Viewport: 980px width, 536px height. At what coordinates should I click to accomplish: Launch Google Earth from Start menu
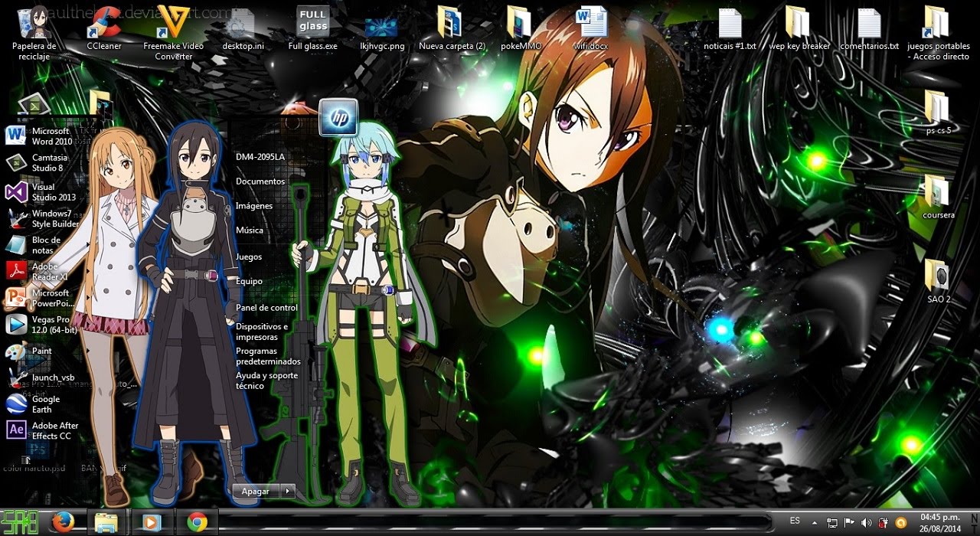tap(34, 404)
